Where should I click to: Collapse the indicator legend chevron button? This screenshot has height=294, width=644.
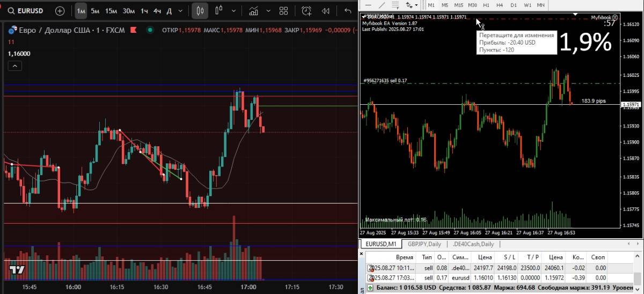pyautogui.click(x=14, y=66)
